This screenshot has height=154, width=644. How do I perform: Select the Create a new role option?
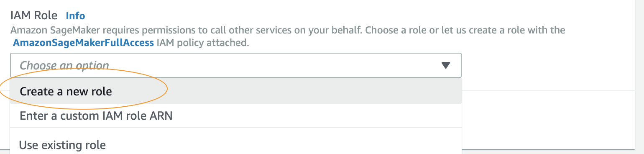click(x=236, y=91)
